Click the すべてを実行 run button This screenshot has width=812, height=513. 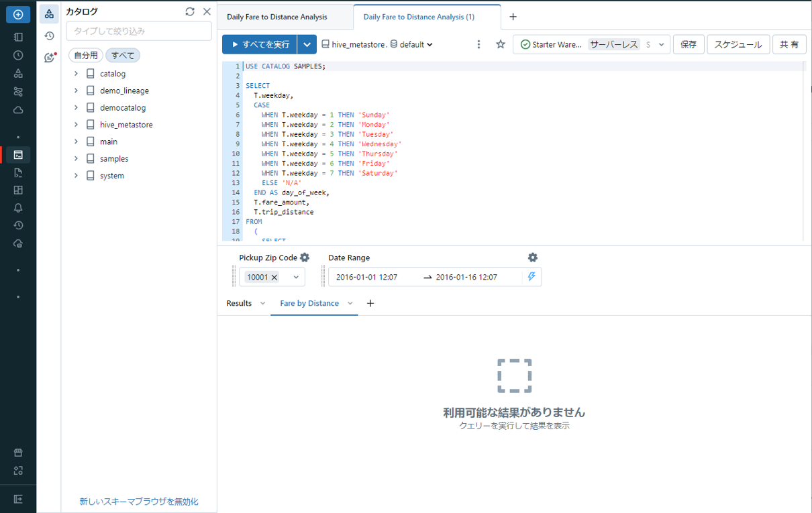[260, 44]
